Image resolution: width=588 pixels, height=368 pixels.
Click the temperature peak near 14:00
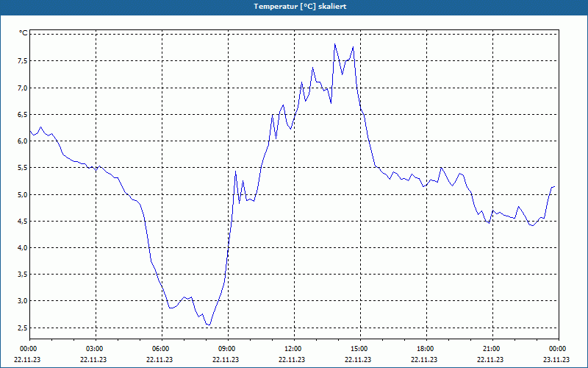point(334,44)
